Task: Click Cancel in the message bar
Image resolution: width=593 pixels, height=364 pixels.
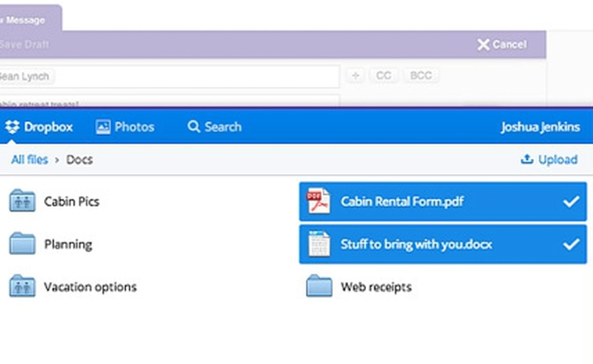Action: 509,45
